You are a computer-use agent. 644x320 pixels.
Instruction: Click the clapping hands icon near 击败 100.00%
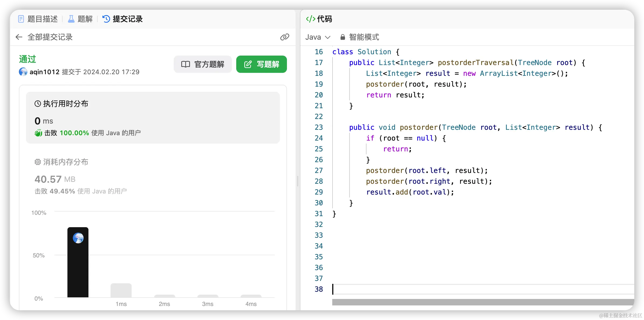38,133
